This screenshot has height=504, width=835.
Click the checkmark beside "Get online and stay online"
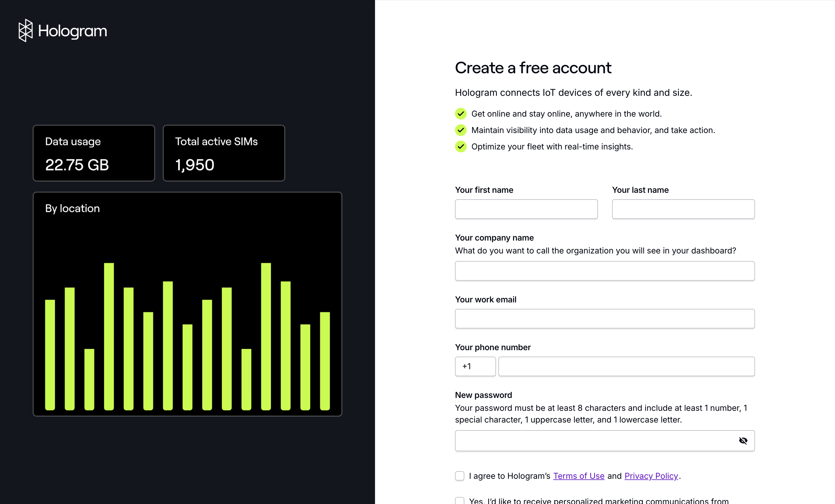(x=461, y=113)
